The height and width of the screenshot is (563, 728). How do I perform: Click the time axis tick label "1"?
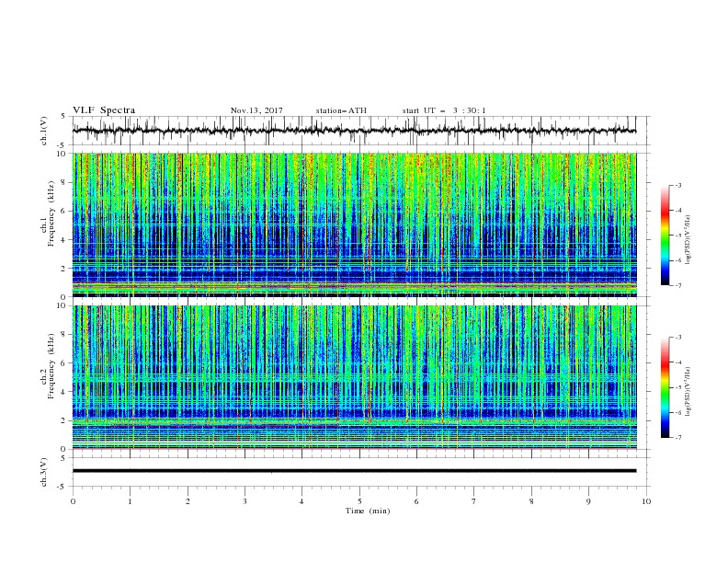point(130,501)
